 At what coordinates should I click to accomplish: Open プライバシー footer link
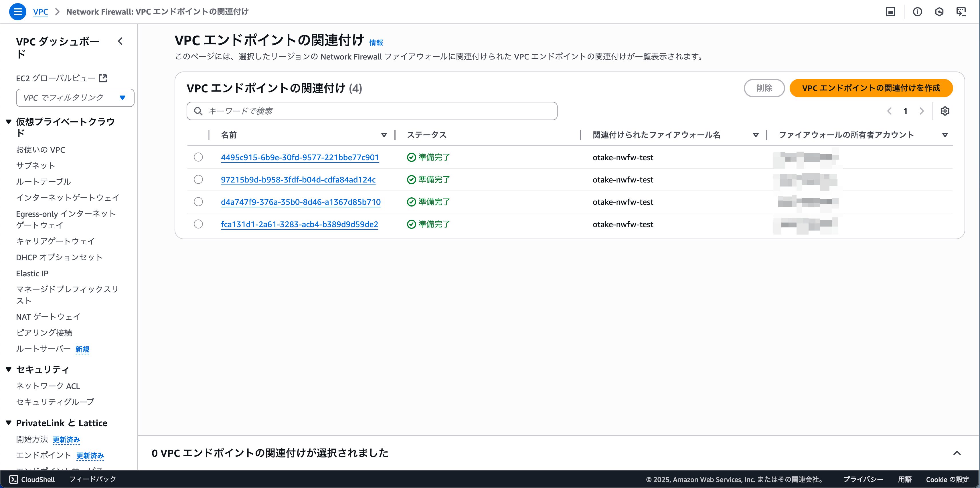[x=863, y=479]
